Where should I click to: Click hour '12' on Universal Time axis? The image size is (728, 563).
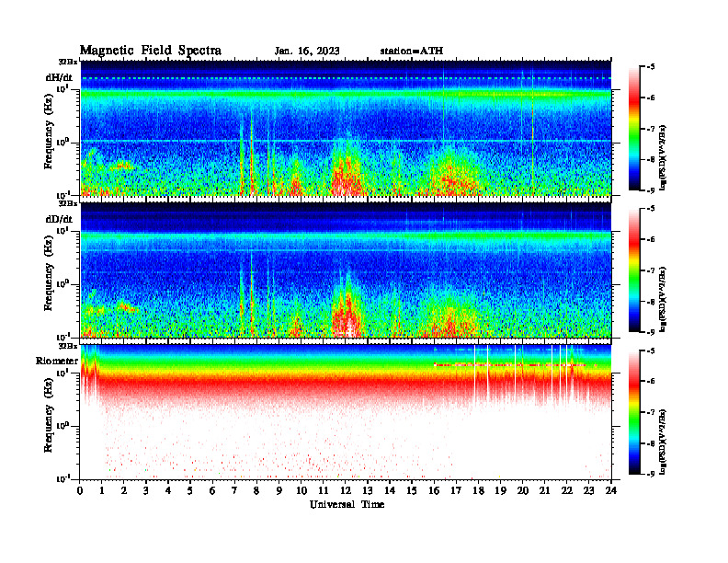tap(346, 490)
